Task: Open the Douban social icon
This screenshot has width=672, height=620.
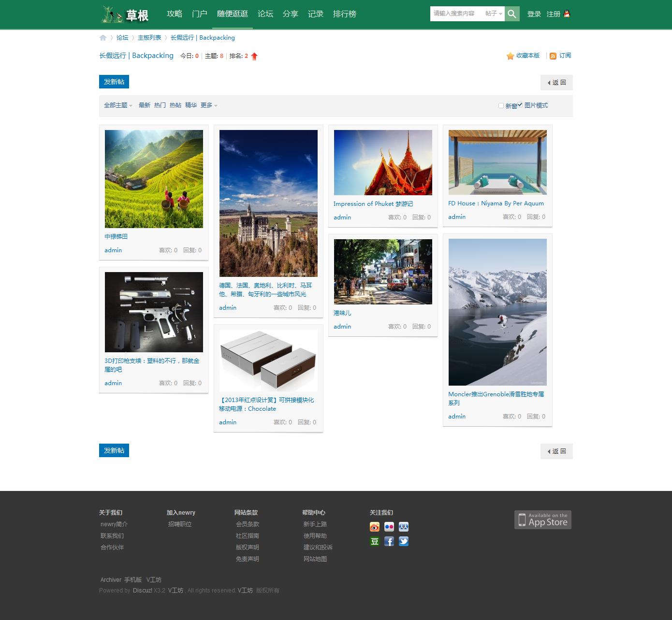Action: (x=375, y=541)
